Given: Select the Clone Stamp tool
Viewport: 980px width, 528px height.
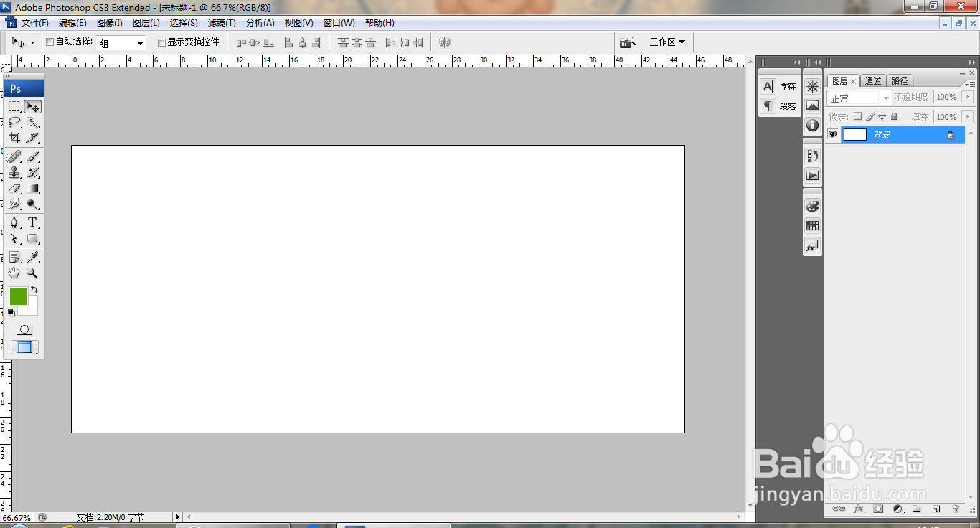Looking at the screenshot, I should [x=14, y=172].
